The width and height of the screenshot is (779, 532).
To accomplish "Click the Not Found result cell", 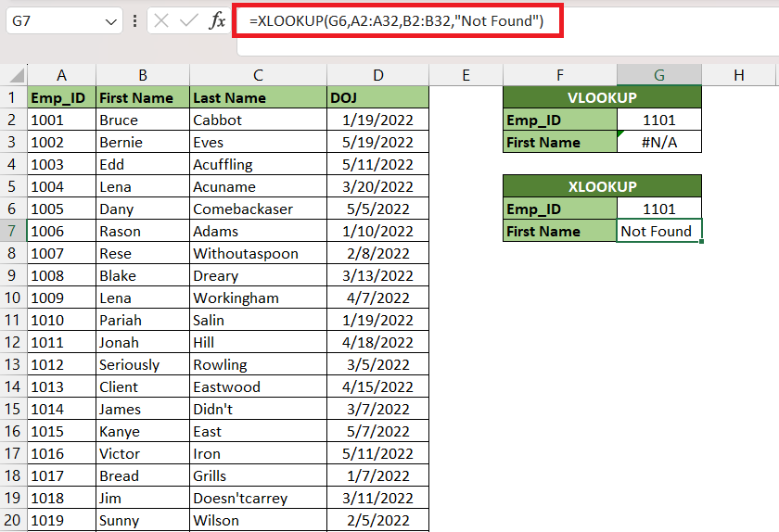I will coord(659,231).
